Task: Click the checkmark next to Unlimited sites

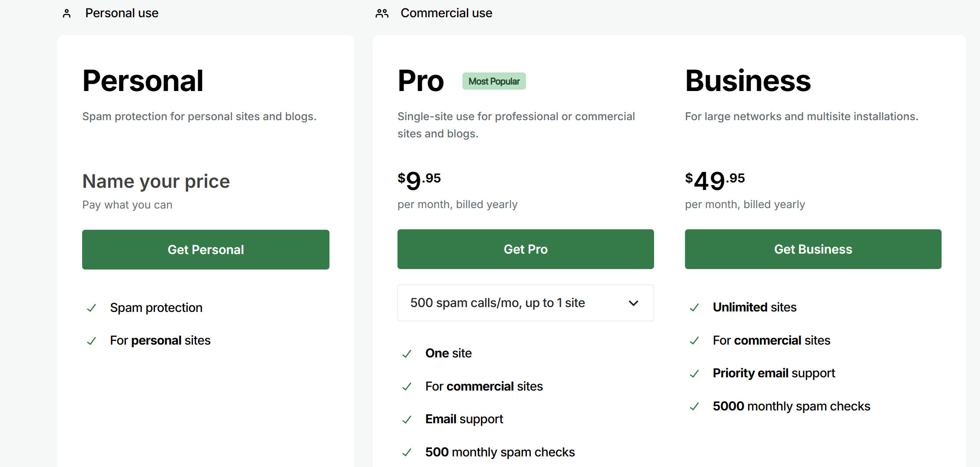Action: click(694, 308)
